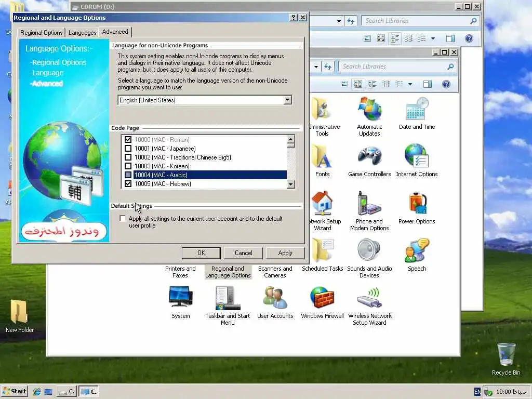Select Regional and Language Options item
Viewport: 532px width, 399px height.
(x=228, y=272)
